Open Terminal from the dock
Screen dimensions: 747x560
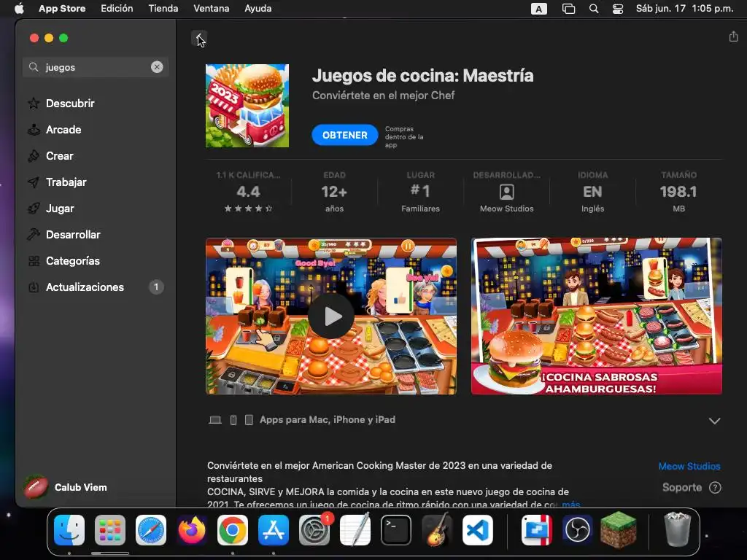pyautogui.click(x=396, y=530)
